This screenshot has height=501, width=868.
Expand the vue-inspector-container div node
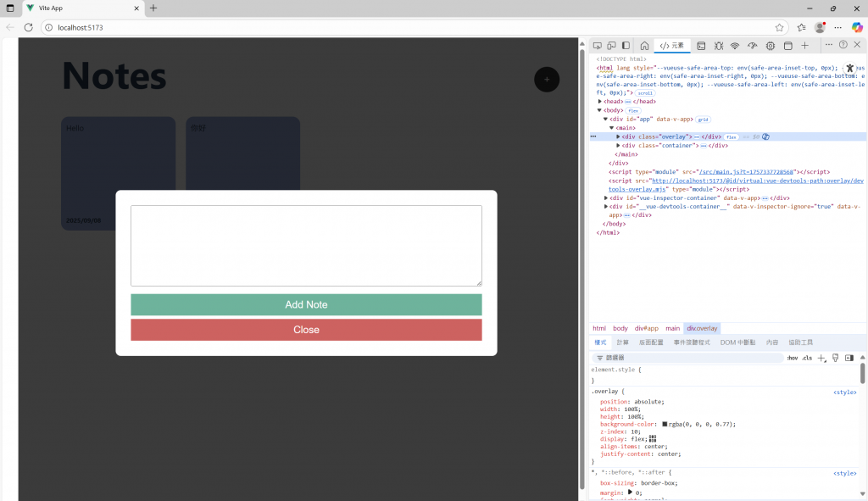(x=605, y=198)
